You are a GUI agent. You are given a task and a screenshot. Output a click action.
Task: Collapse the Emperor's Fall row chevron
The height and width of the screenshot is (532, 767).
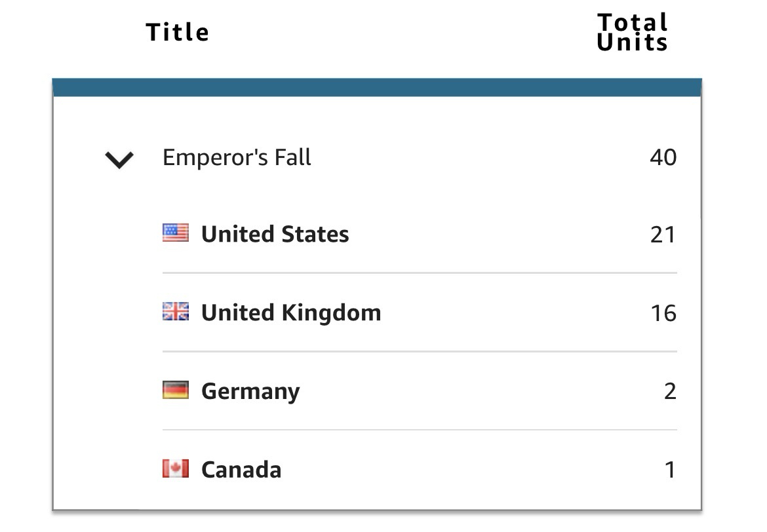[119, 160]
